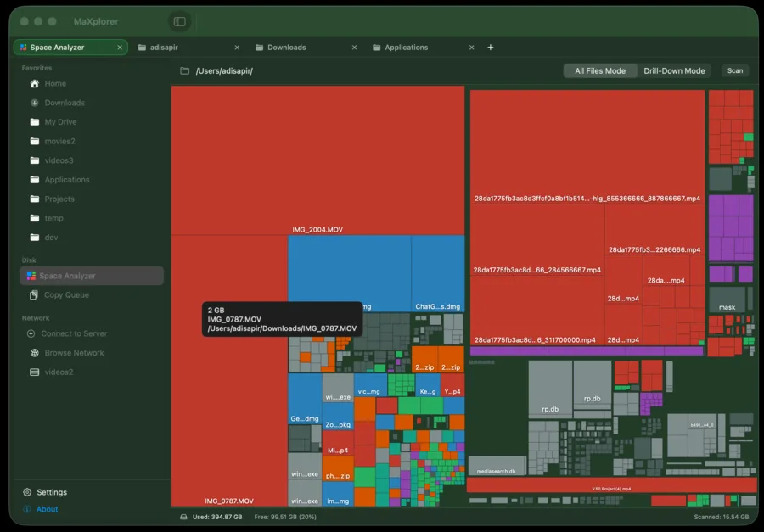This screenshot has height=532, width=764.
Task: Click the Applications tab folder icon
Action: coord(377,48)
